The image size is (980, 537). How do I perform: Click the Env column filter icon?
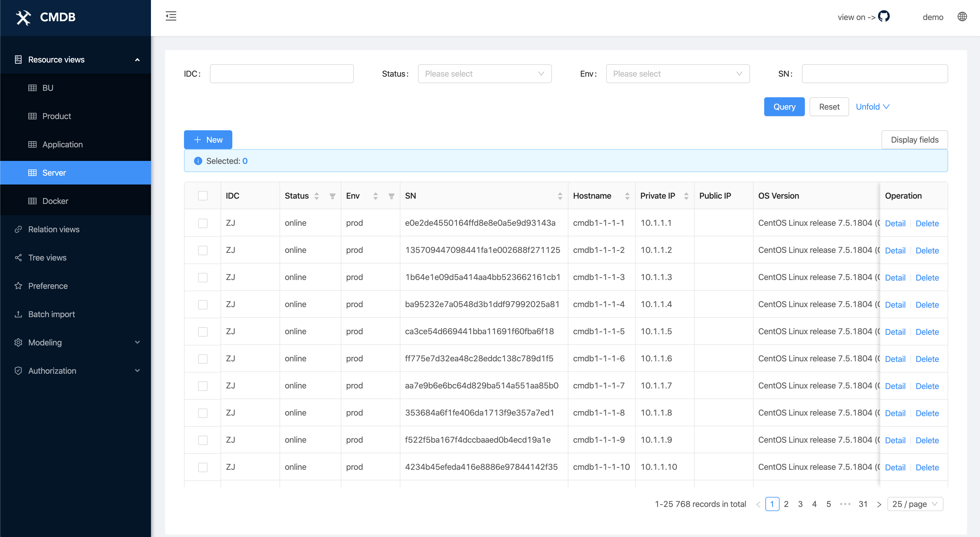[x=391, y=196]
